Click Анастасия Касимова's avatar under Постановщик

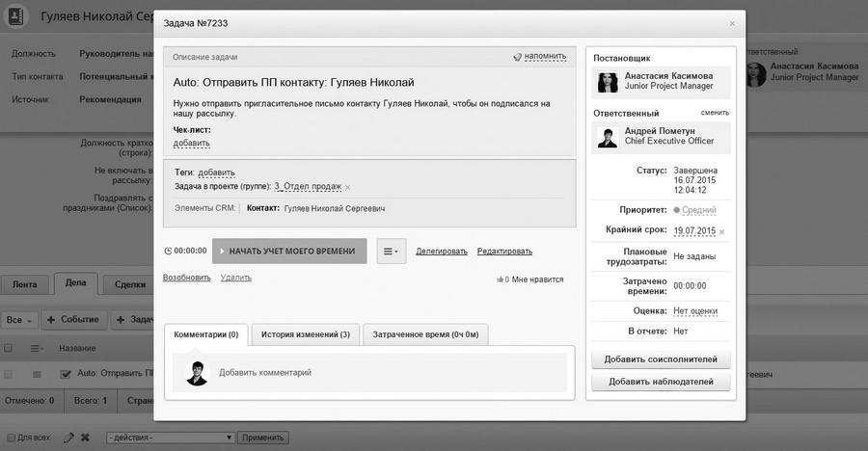(x=608, y=83)
